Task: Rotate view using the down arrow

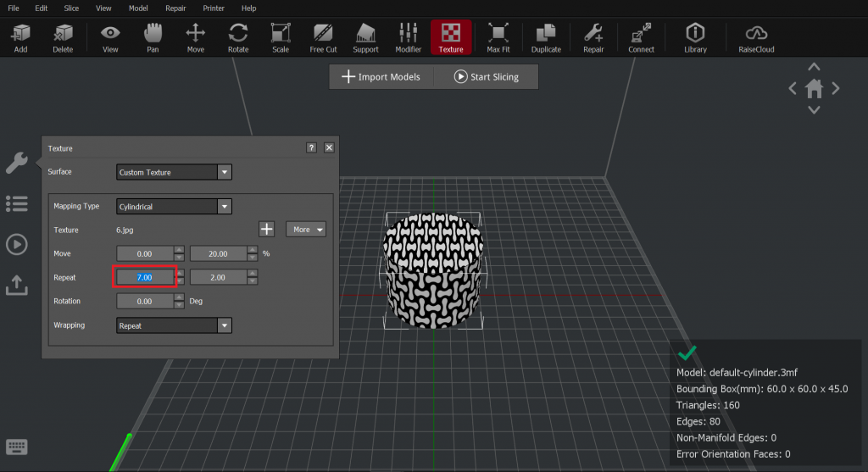Action: tap(814, 110)
